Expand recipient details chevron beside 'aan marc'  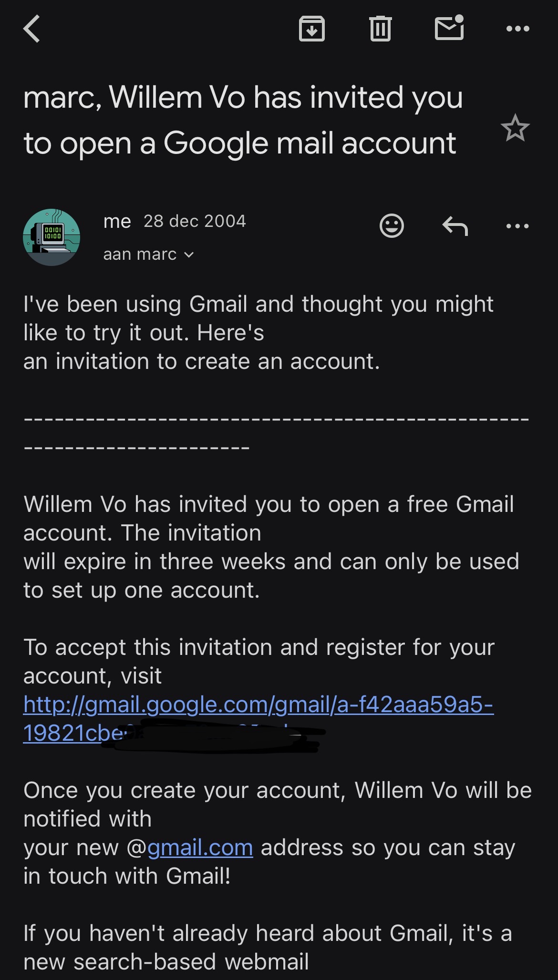coord(189,255)
